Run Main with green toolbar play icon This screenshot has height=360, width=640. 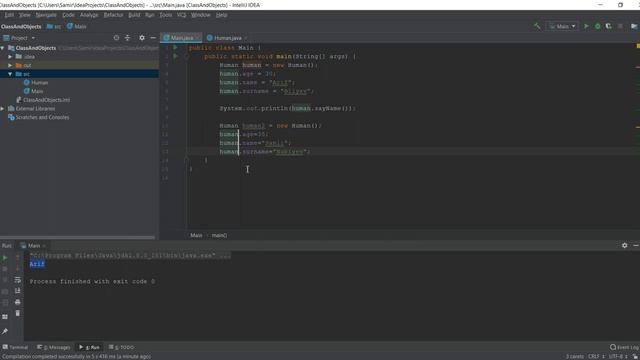(x=587, y=26)
